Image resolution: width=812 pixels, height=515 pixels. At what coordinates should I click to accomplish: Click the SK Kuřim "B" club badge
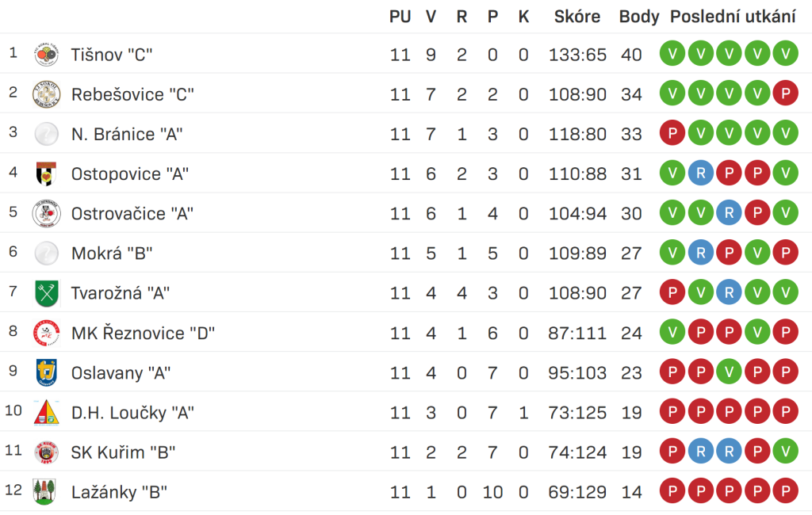pyautogui.click(x=46, y=452)
